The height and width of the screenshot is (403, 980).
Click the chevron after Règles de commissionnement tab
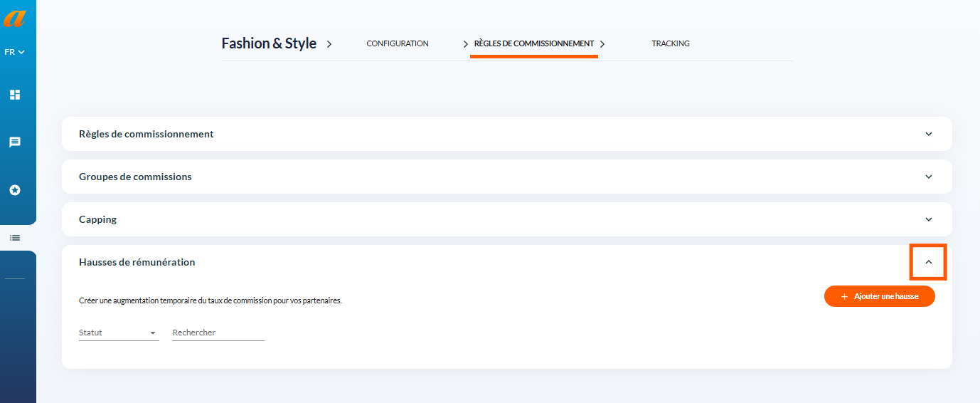click(x=602, y=44)
